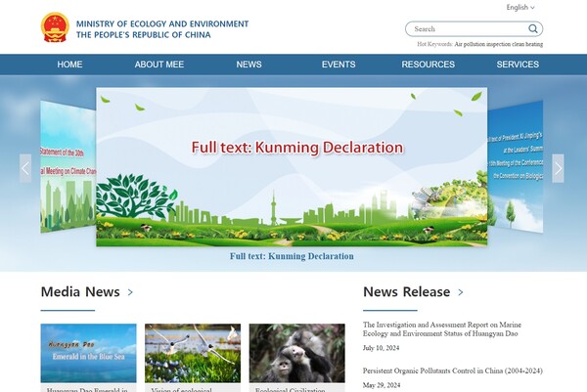Open Persistent Organic Pollutants Control article
Viewport: 587px width, 392px height.
(x=452, y=371)
